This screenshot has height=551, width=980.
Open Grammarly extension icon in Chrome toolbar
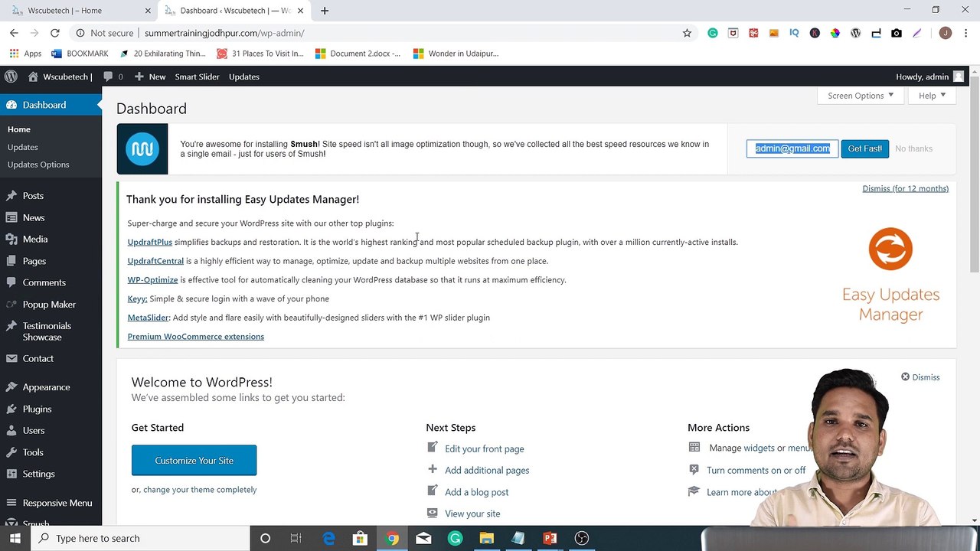coord(713,33)
